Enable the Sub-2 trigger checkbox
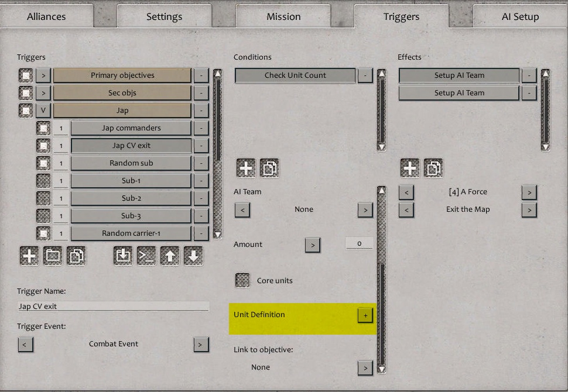568x392 pixels. (x=43, y=198)
